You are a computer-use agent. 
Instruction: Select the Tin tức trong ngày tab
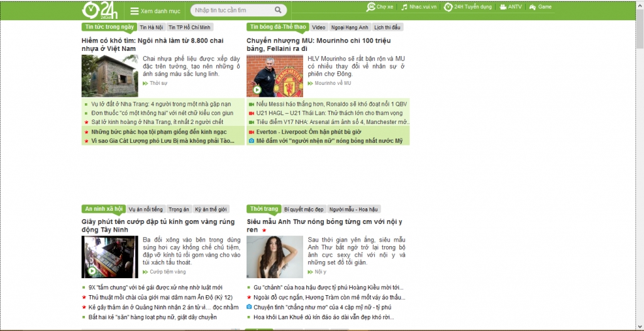coord(109,27)
